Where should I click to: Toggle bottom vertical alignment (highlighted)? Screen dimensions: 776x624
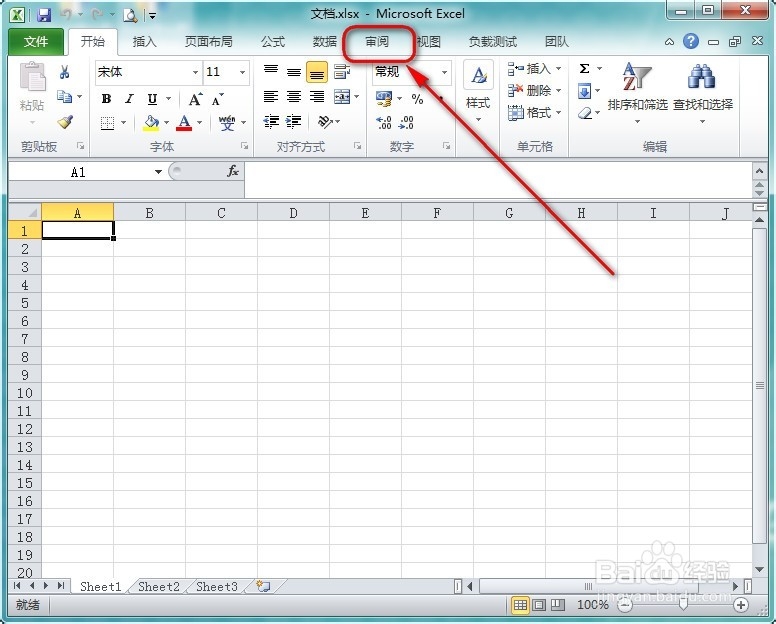[317, 72]
